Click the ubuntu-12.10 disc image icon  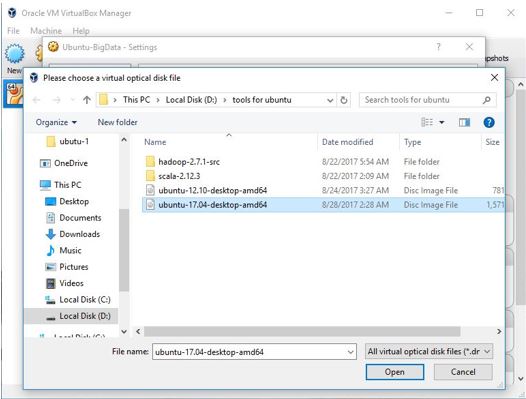(x=150, y=190)
